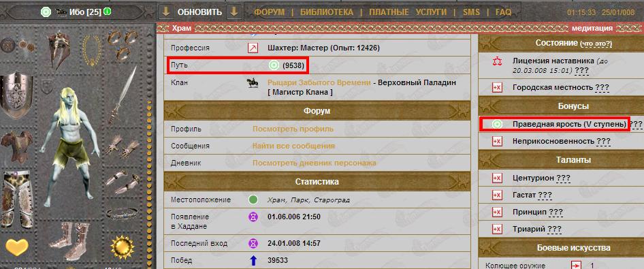Click the clan horseman emblem icon
The height and width of the screenshot is (269, 644).
click(252, 83)
